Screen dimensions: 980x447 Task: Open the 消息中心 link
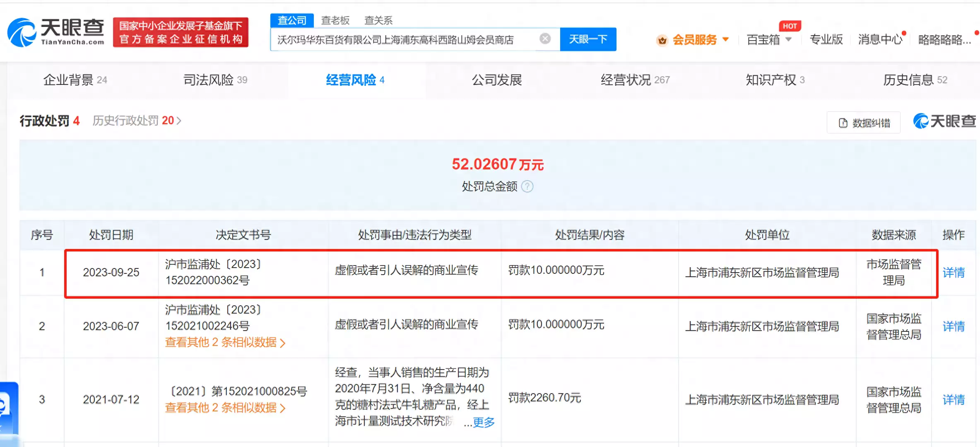(x=880, y=39)
